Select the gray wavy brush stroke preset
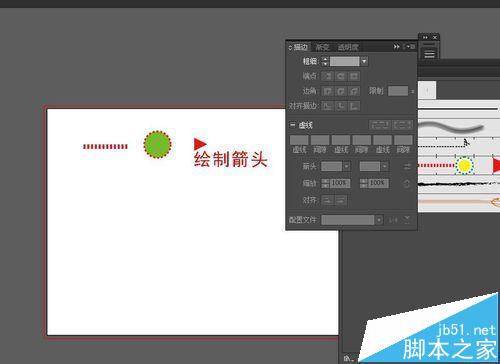Image resolution: width=500 pixels, height=364 pixels. [459, 127]
